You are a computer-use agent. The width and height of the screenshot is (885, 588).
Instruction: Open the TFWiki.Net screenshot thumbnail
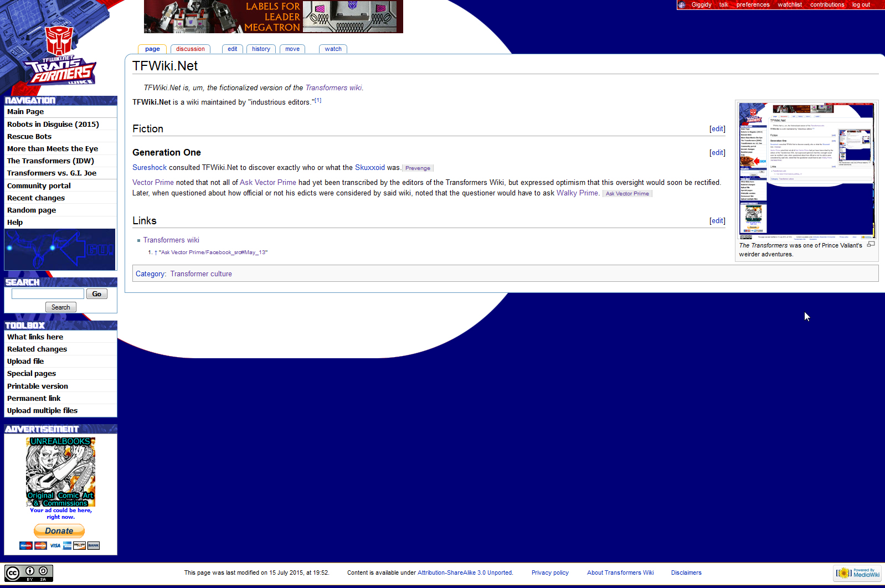[x=807, y=171]
